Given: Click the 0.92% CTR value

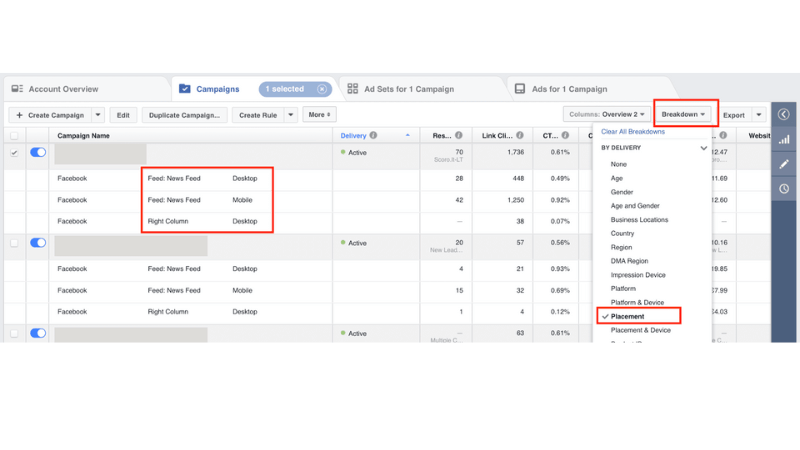Looking at the screenshot, I should click(560, 200).
